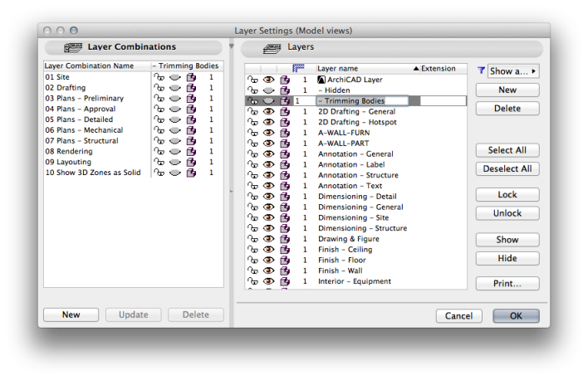The width and height of the screenshot is (588, 380).
Task: Hide 2D Drafting - General layer eye
Action: pos(268,111)
